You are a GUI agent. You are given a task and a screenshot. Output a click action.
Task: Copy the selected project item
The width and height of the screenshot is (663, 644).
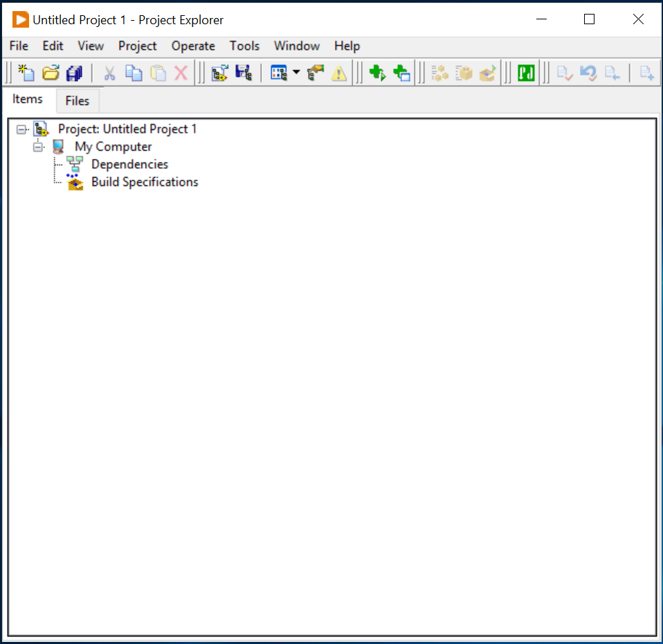pos(134,73)
